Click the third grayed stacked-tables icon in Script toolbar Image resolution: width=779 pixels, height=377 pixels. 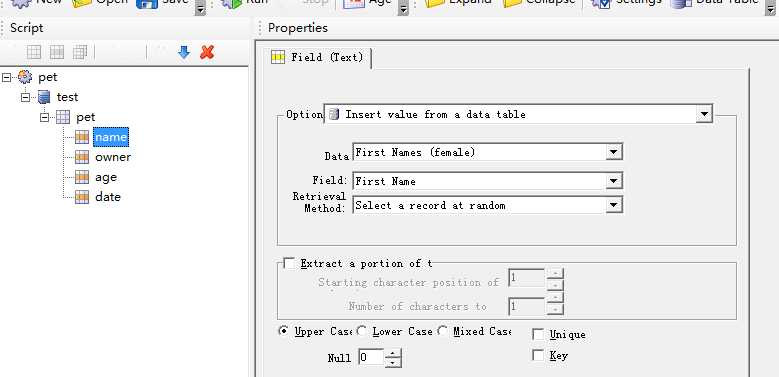(x=80, y=52)
